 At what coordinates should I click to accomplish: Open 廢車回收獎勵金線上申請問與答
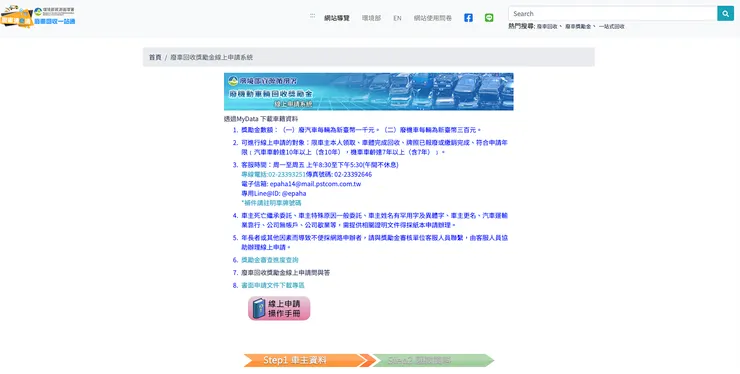coord(286,273)
